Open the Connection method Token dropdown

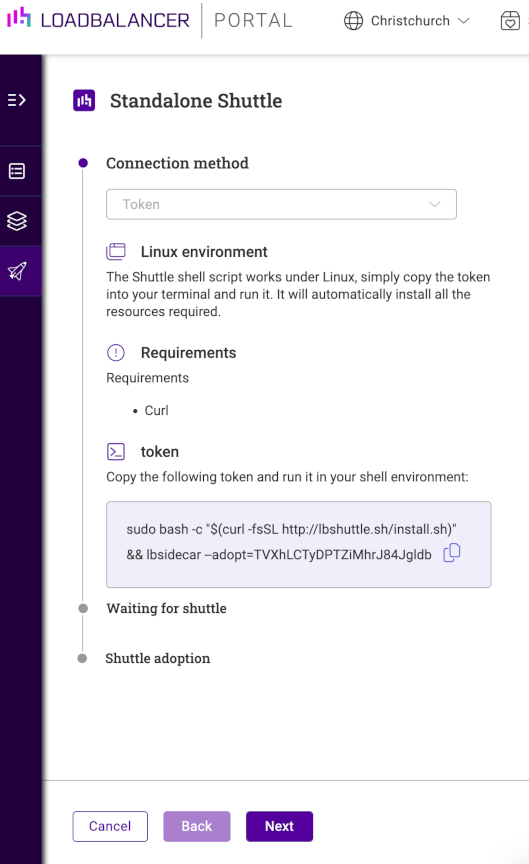tap(281, 204)
